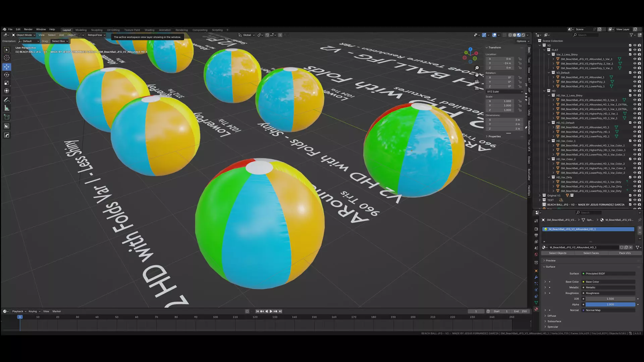The height and width of the screenshot is (362, 644).
Task: Open the Output properties tab icon
Action: coord(536,235)
